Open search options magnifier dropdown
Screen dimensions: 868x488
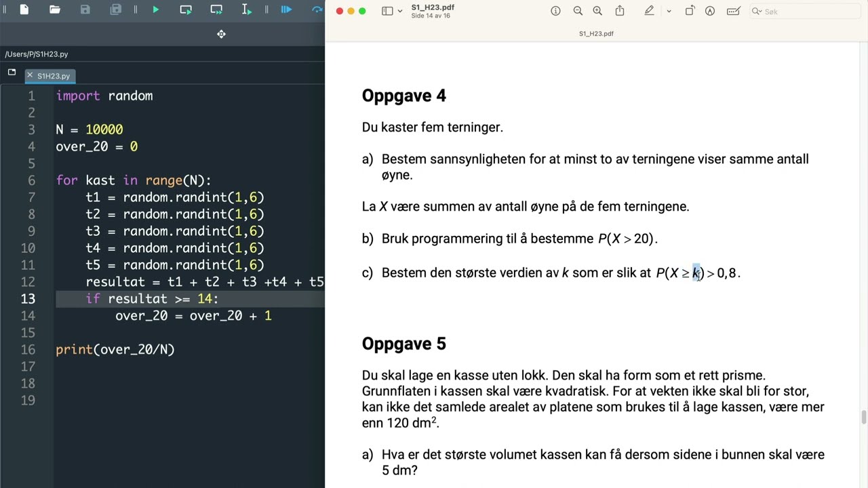(x=757, y=12)
